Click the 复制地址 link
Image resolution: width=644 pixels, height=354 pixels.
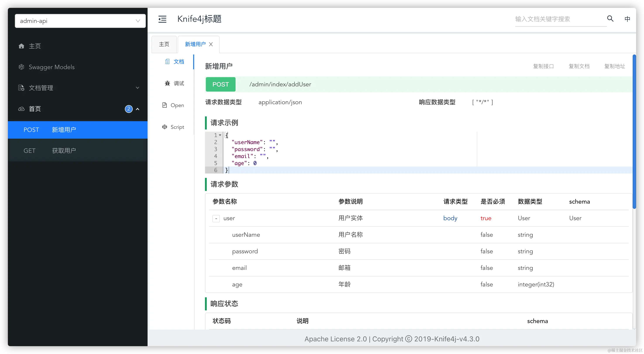pyautogui.click(x=614, y=66)
